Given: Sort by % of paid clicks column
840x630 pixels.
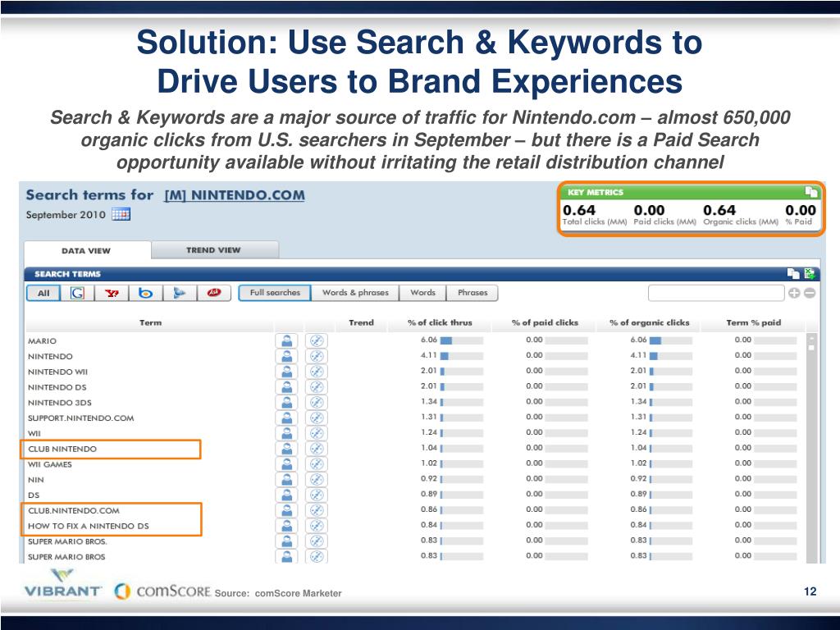Looking at the screenshot, I should pyautogui.click(x=545, y=322).
